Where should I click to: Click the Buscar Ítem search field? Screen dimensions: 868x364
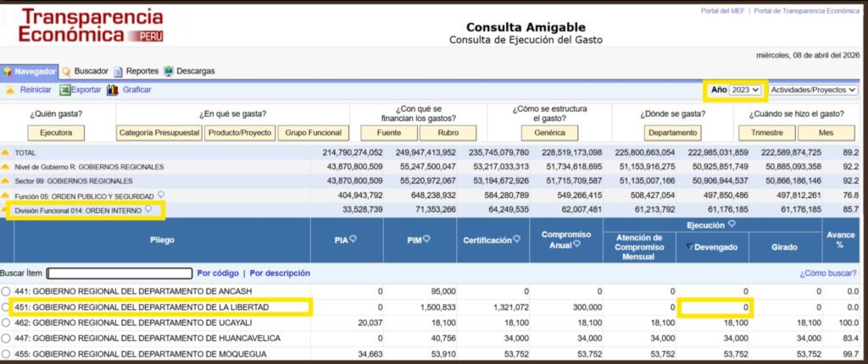(x=120, y=273)
